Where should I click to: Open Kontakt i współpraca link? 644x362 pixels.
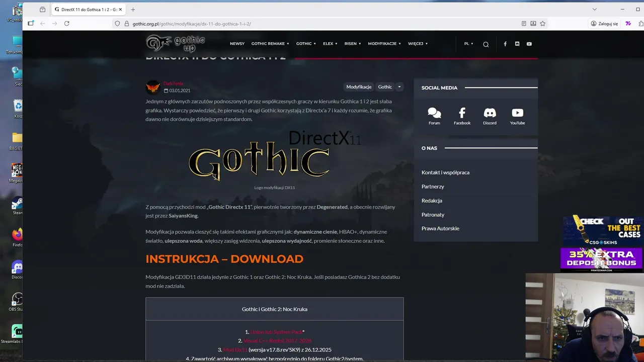(445, 172)
